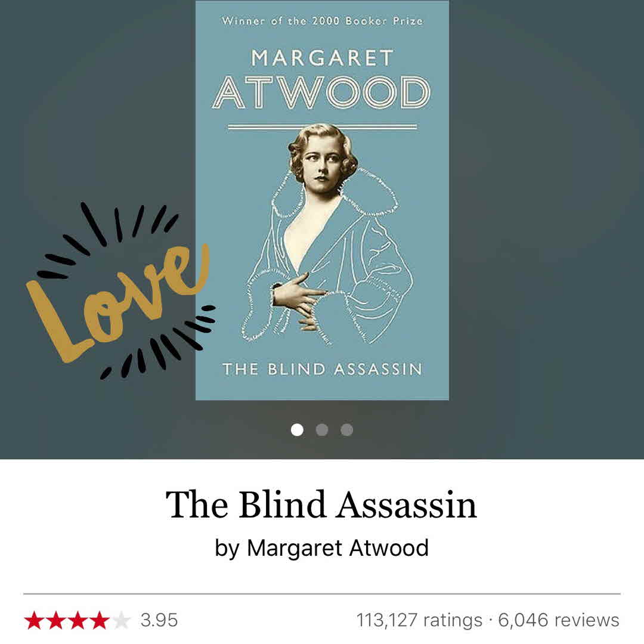Select the first white carousel dot

click(297, 429)
